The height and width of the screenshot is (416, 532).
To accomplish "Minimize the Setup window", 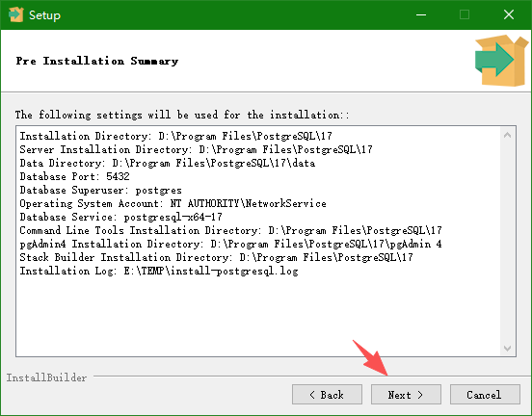I will (x=421, y=14).
